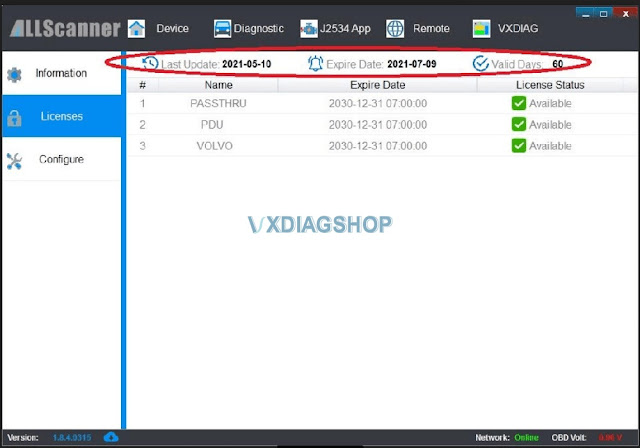Open the VXDIAG tab
The height and width of the screenshot is (448, 640).
click(518, 29)
